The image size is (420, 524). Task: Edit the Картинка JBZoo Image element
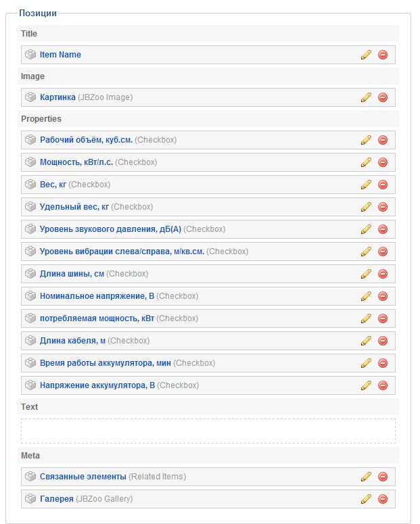click(x=366, y=97)
